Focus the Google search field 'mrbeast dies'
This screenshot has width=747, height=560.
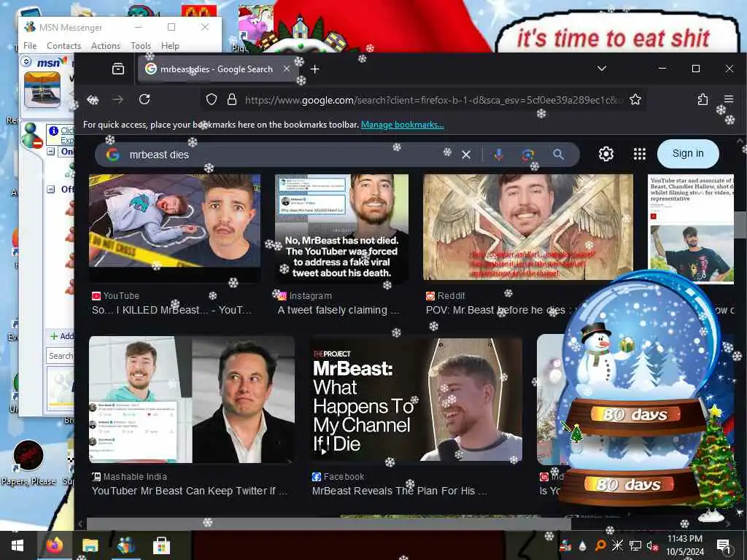[x=286, y=155]
